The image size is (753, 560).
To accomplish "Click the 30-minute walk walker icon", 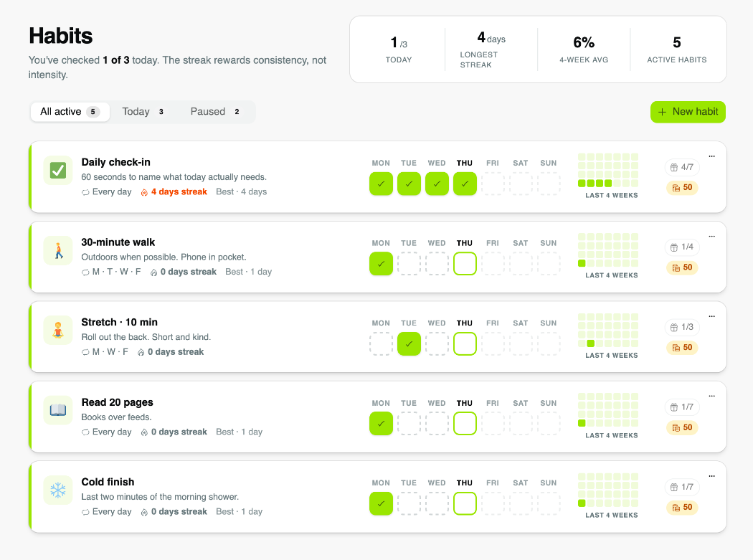I will [58, 251].
